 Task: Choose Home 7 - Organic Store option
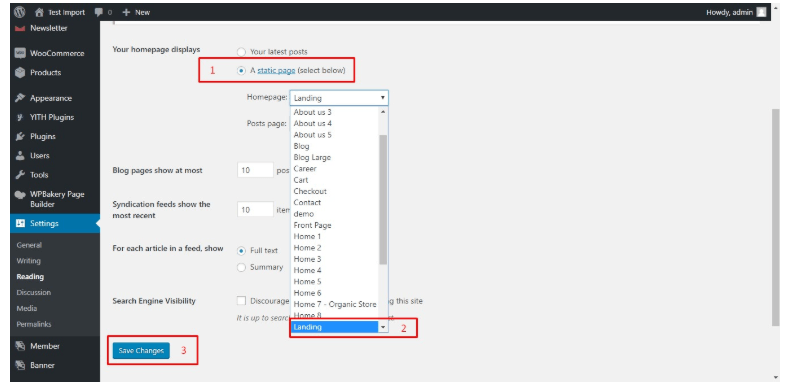(334, 304)
